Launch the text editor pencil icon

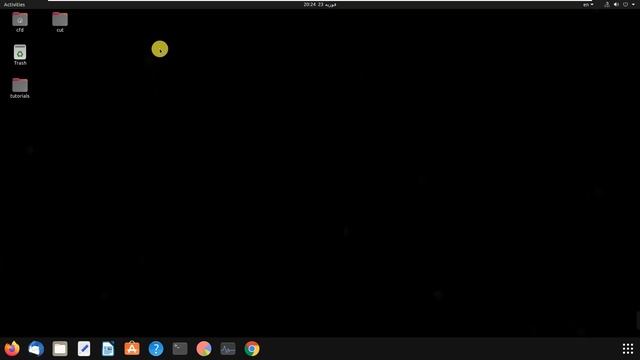(x=84, y=349)
